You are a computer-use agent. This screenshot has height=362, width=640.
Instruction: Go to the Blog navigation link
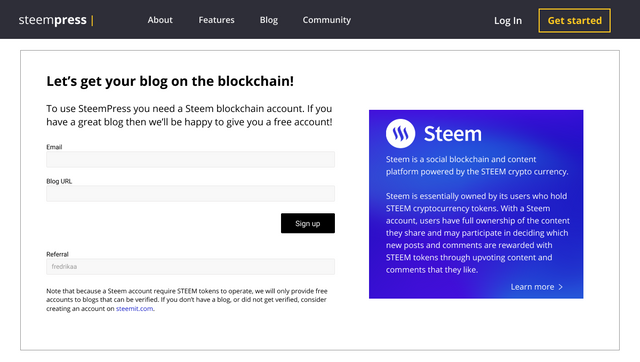coord(269,20)
